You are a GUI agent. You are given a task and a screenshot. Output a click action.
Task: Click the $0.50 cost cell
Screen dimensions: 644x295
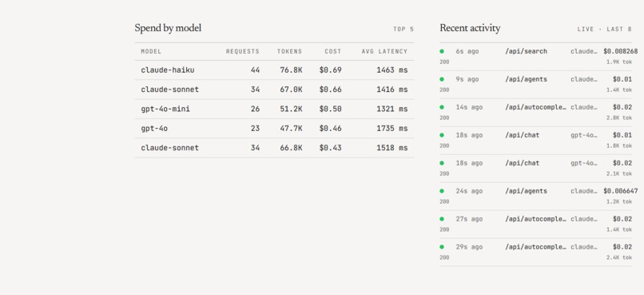(x=330, y=109)
